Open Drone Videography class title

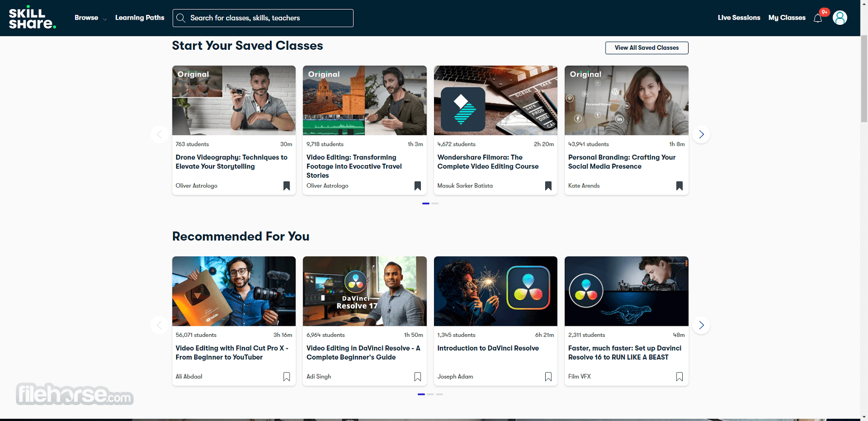click(231, 162)
